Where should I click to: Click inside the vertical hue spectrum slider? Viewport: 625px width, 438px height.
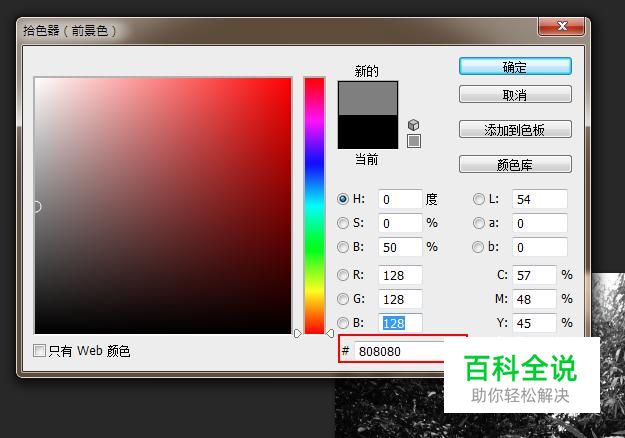click(314, 205)
